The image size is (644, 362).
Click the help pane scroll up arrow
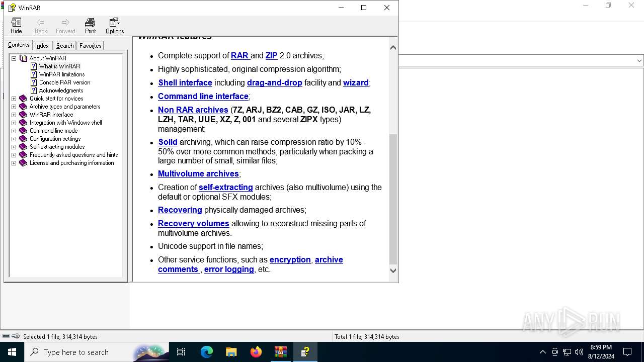click(x=393, y=47)
